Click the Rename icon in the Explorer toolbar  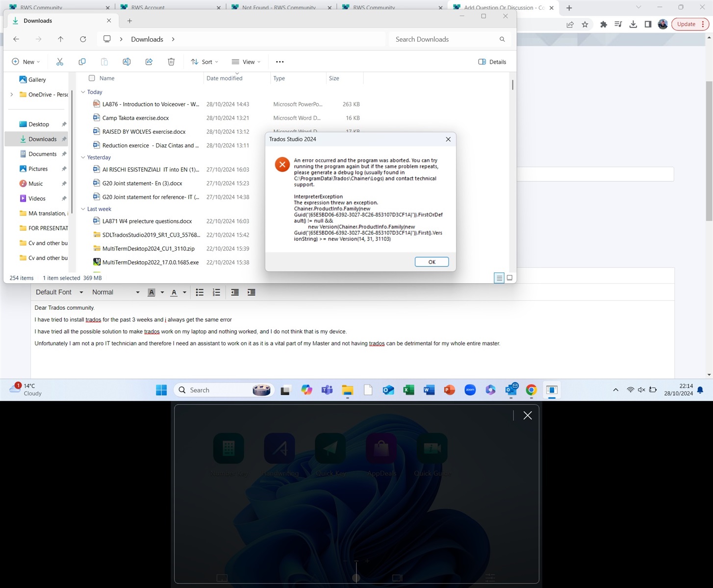127,62
